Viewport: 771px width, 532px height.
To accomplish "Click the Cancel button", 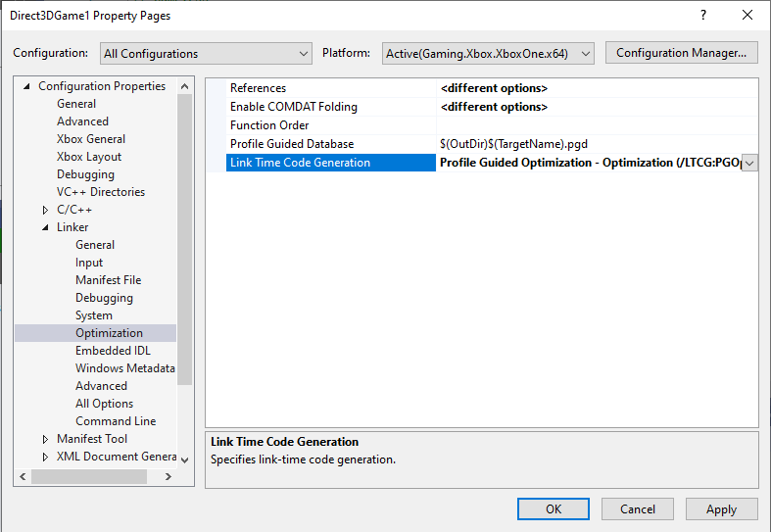I will (637, 508).
